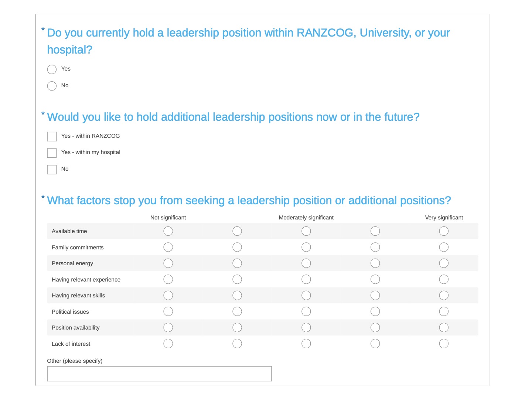The image size is (532, 399).
Task: Mark Available time as Very significant
Action: 444,231
